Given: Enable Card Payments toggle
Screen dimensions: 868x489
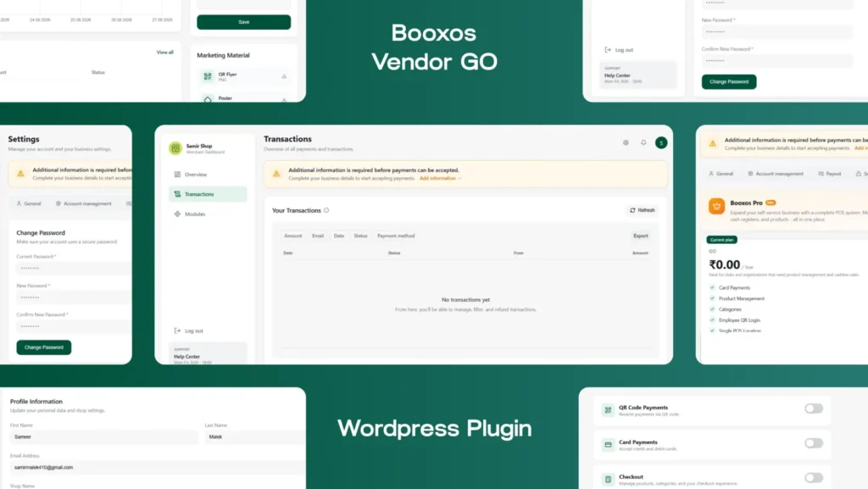Looking at the screenshot, I should tap(814, 443).
